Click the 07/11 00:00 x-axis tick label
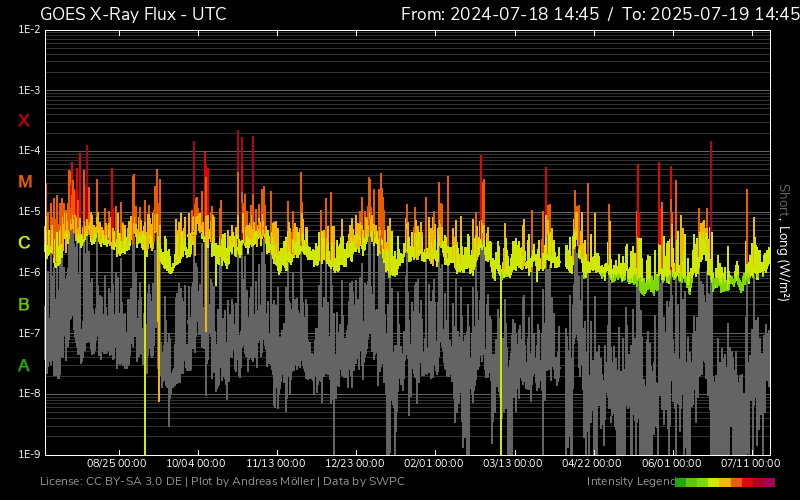800x500 pixels. coord(751,464)
